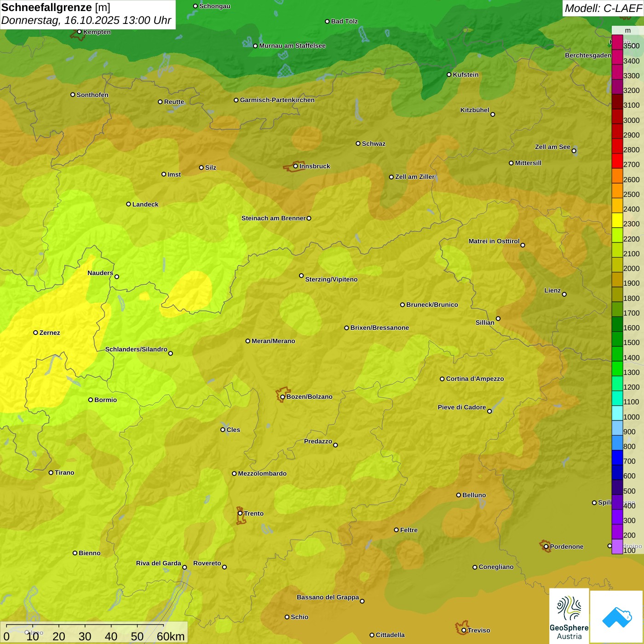Click the Kempten city marker
Image resolution: width=644 pixels, height=644 pixels.
coord(79,32)
